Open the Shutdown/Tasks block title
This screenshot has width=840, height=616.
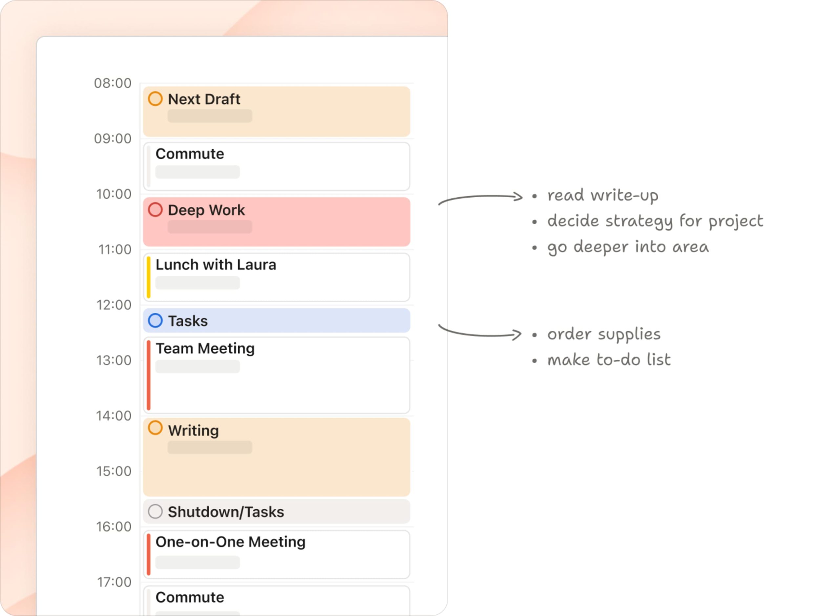[225, 512]
